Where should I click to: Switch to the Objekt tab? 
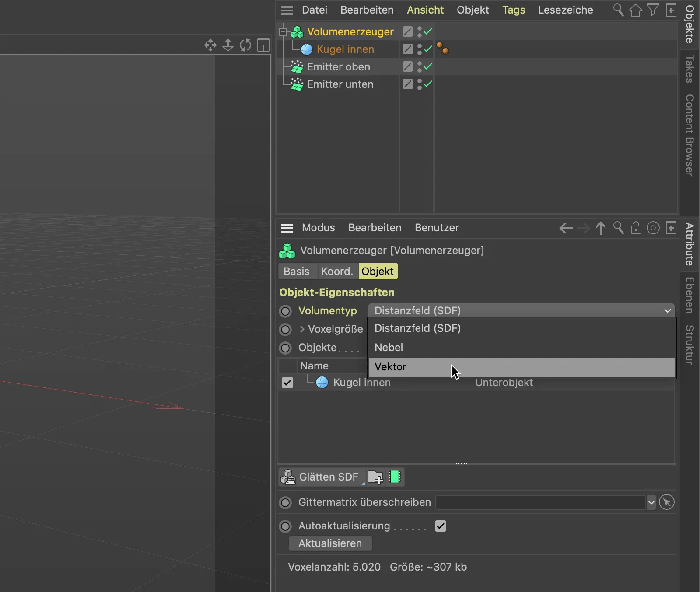(x=378, y=272)
